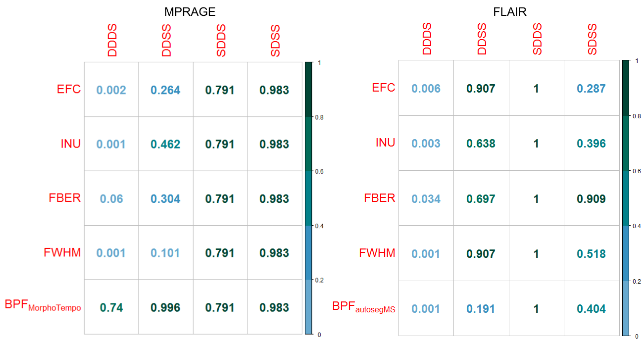Click the cell showing 0.74
Screen dimensions: 644x345
click(x=111, y=308)
